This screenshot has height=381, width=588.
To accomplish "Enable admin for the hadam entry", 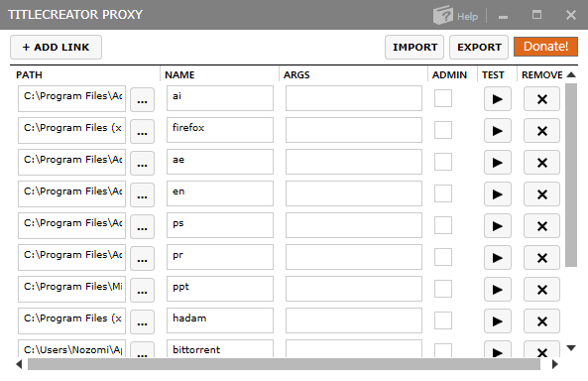I will click(x=443, y=320).
